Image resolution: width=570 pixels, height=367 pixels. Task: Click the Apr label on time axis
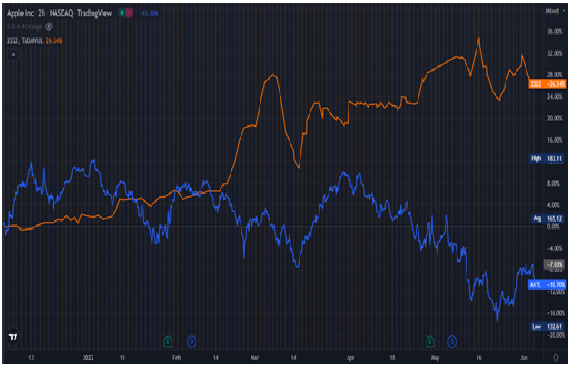pyautogui.click(x=350, y=358)
